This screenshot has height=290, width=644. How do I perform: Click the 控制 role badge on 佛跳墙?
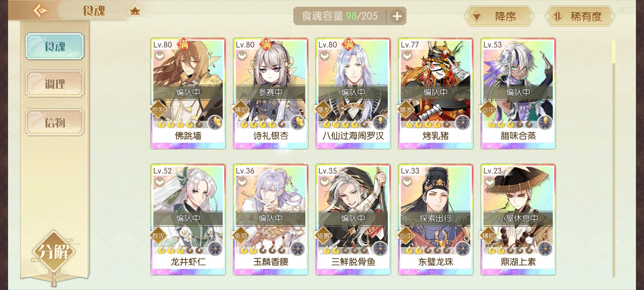point(158,110)
